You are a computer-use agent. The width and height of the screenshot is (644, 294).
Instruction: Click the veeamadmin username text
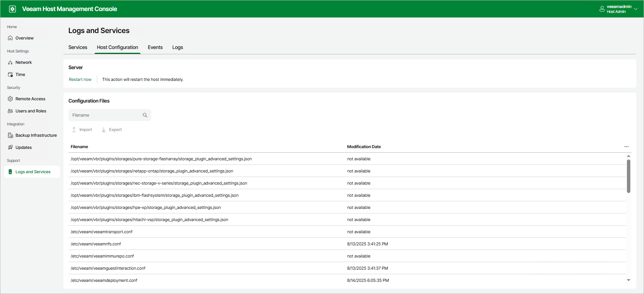pyautogui.click(x=619, y=6)
